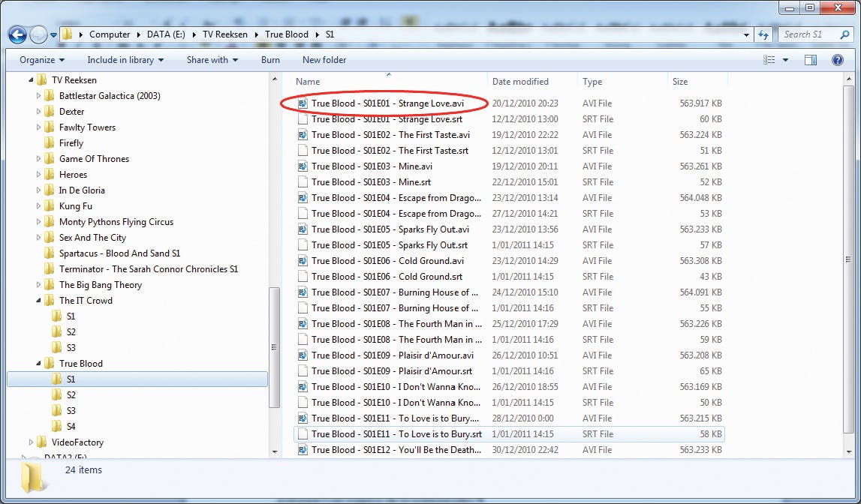Click TV Reeksen in the address bar
861x504 pixels.
[224, 34]
